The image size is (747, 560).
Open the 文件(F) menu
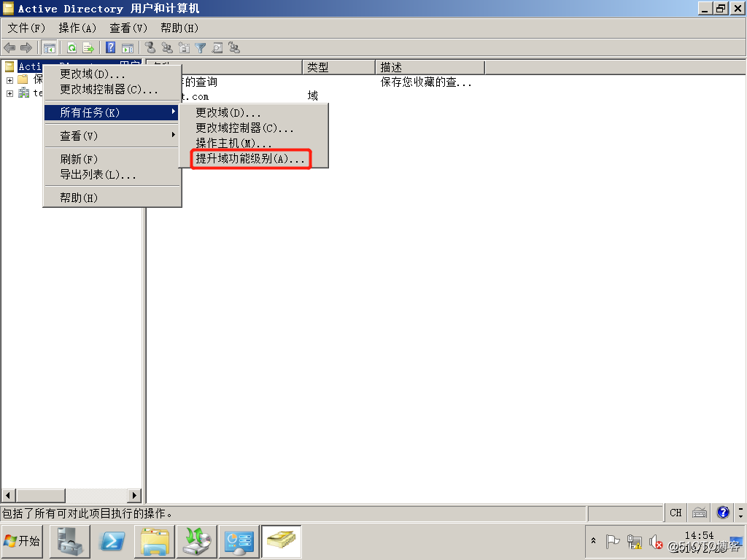pos(26,28)
